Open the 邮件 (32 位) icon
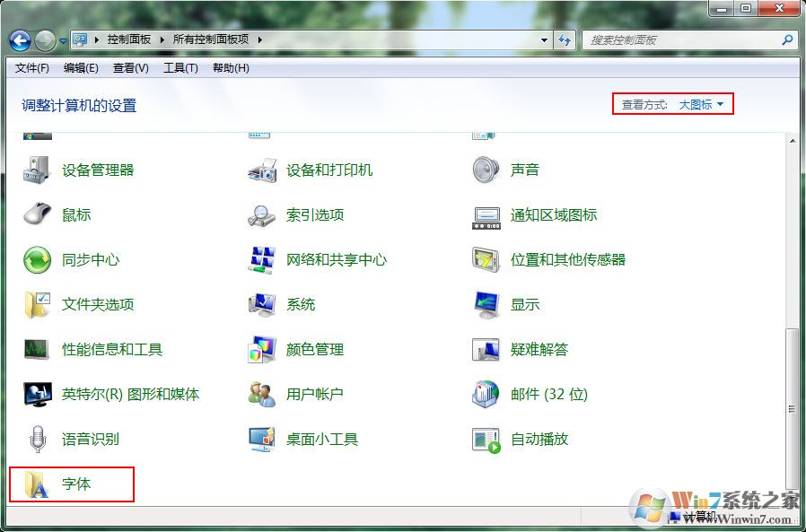This screenshot has height=532, width=806. (486, 394)
